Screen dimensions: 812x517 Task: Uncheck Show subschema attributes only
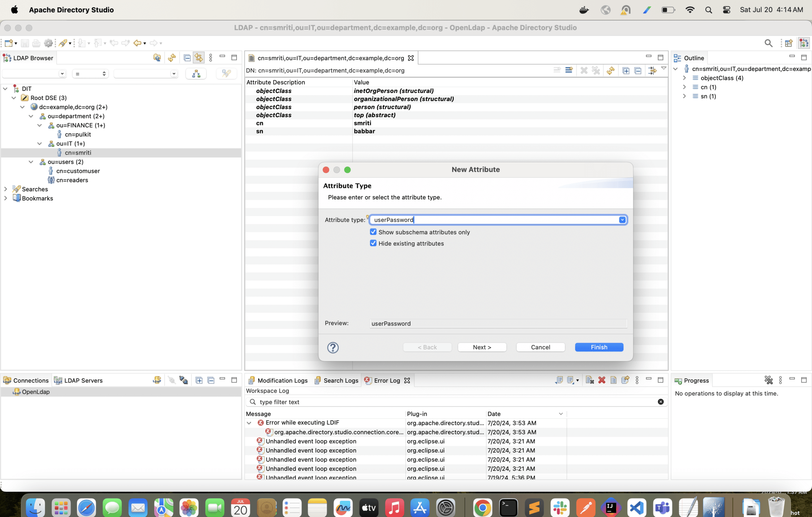click(x=373, y=232)
